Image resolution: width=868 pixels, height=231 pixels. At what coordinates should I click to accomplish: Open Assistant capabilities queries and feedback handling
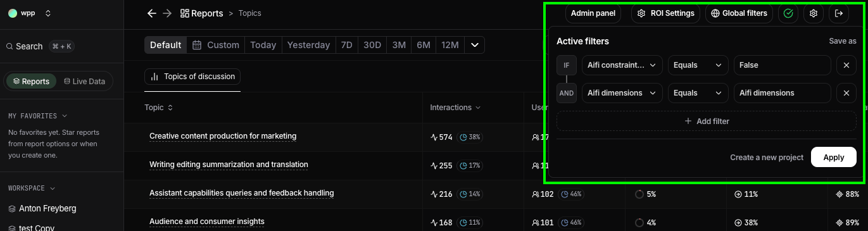[241, 193]
